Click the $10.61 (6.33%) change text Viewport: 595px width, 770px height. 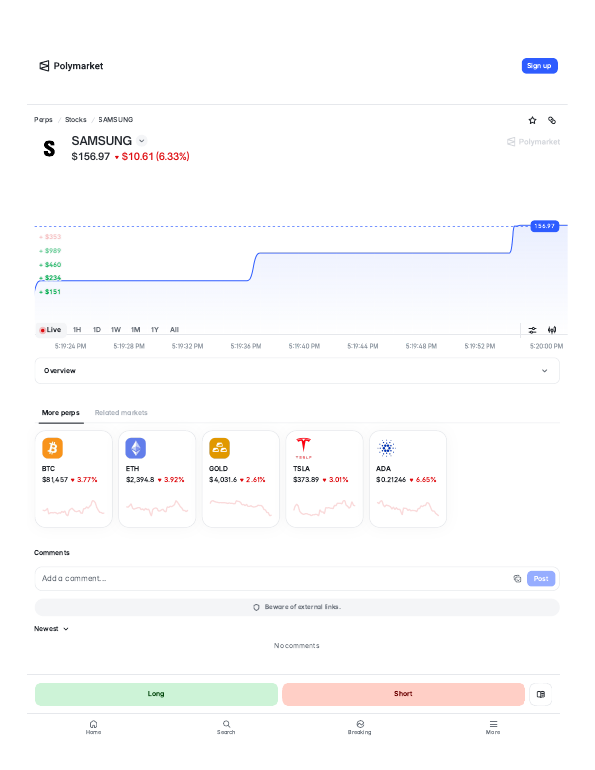pos(155,157)
